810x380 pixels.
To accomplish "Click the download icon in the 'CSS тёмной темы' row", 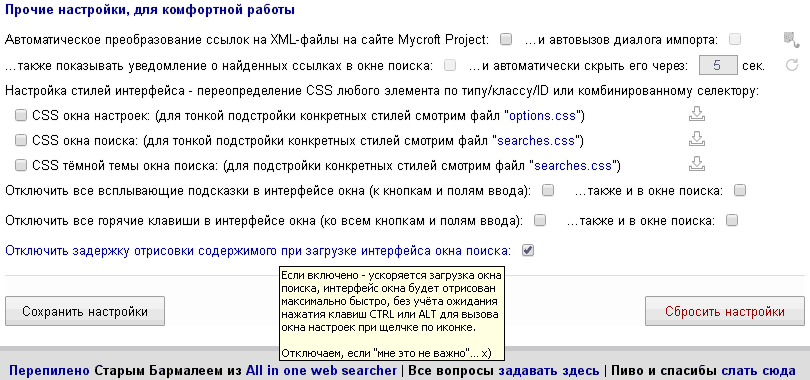I will click(697, 164).
